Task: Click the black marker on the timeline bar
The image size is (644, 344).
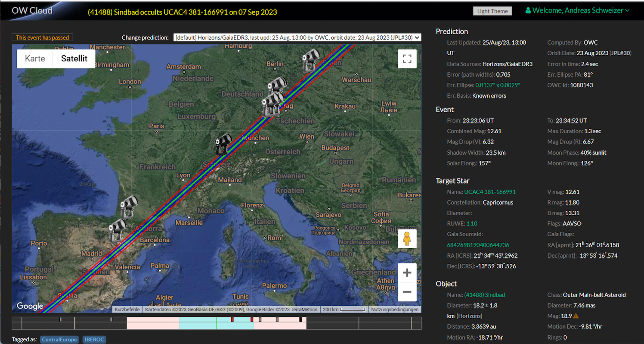Action: tap(300, 319)
